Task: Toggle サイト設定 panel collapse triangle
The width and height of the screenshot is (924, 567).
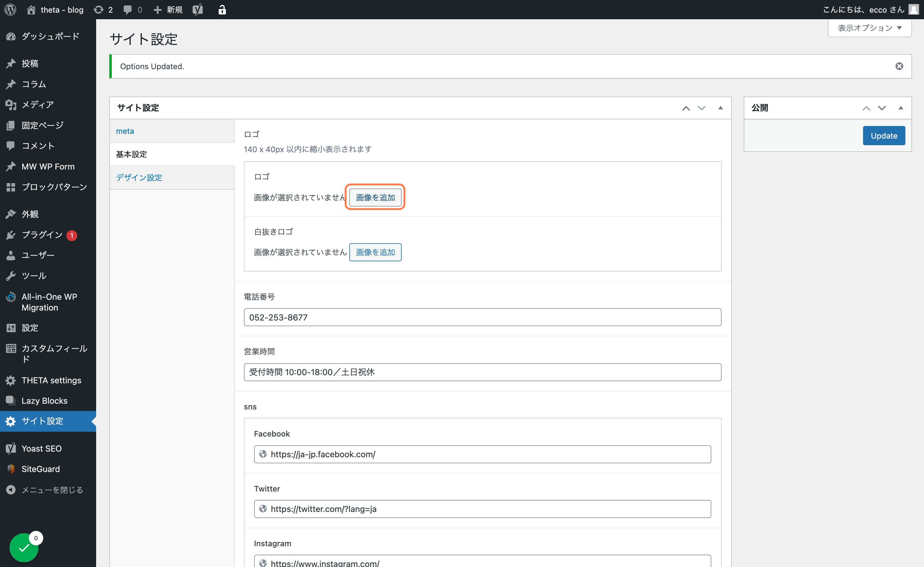Action: point(720,108)
